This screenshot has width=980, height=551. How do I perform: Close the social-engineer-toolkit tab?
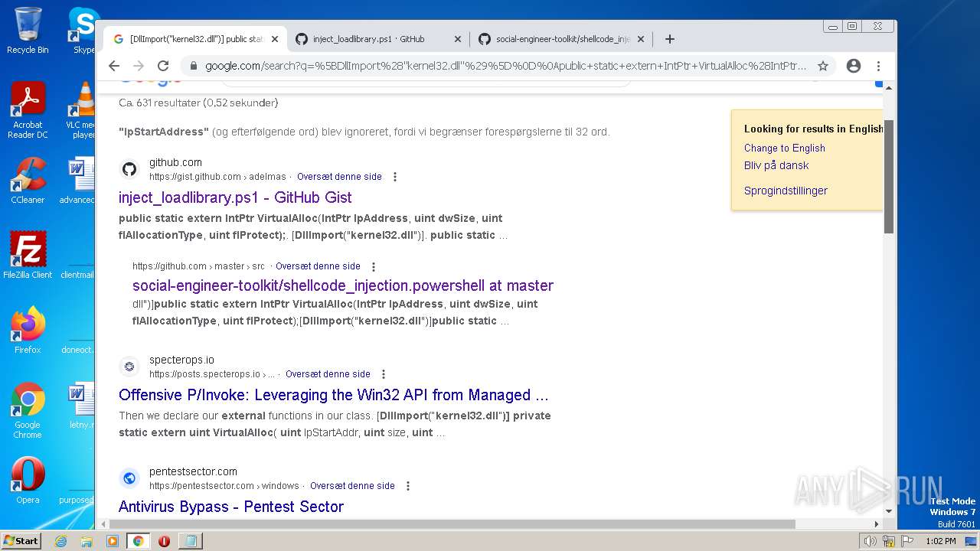coord(641,39)
